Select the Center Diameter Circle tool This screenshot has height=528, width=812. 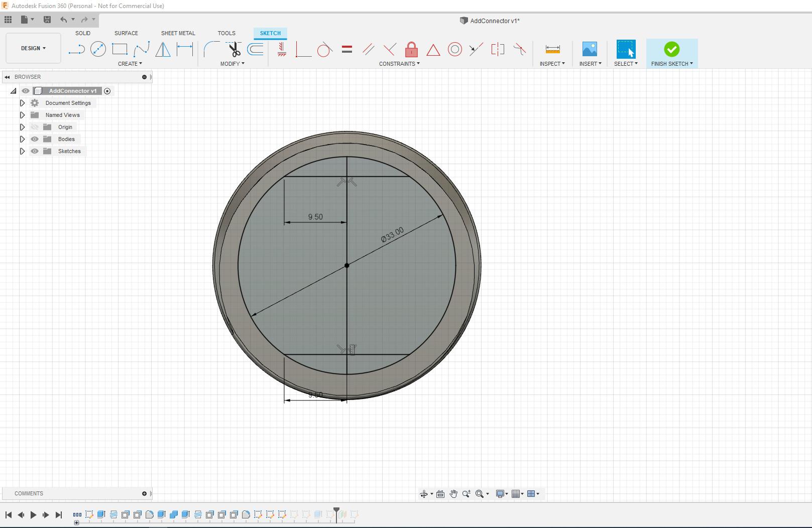[98, 49]
